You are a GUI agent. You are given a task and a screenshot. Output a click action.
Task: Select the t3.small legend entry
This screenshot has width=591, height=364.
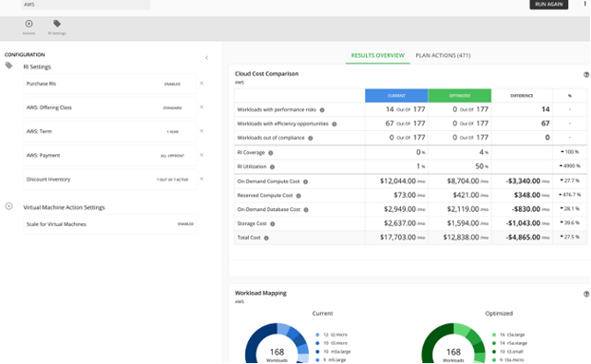pyautogui.click(x=507, y=352)
